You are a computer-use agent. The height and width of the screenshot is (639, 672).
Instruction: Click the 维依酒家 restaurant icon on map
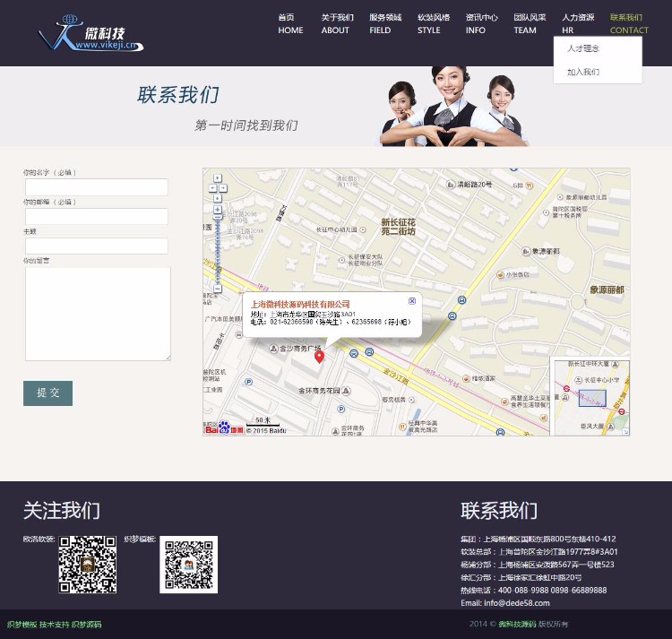click(466, 378)
